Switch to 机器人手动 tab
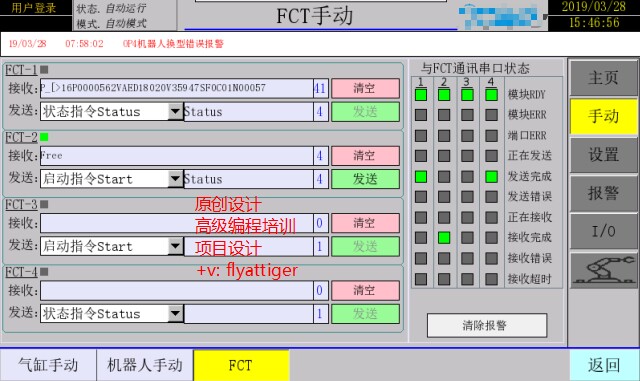Screen dimensions: 640x381 point(145,365)
